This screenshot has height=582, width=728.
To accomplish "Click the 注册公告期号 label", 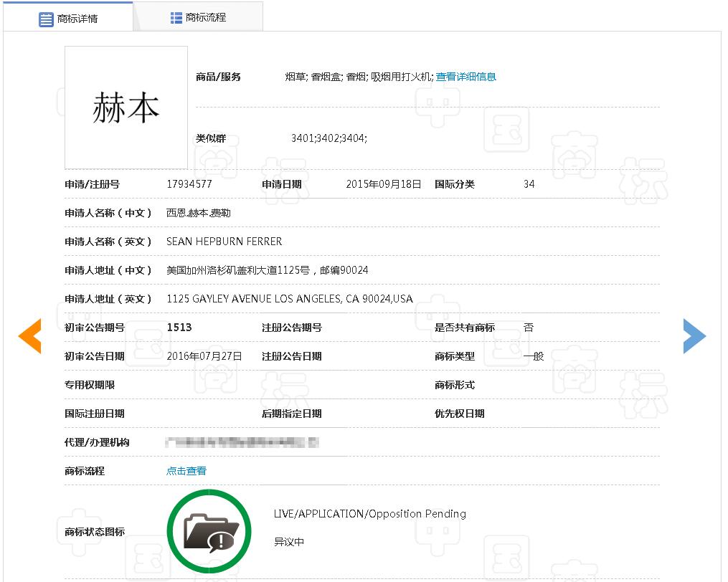I will (x=292, y=328).
